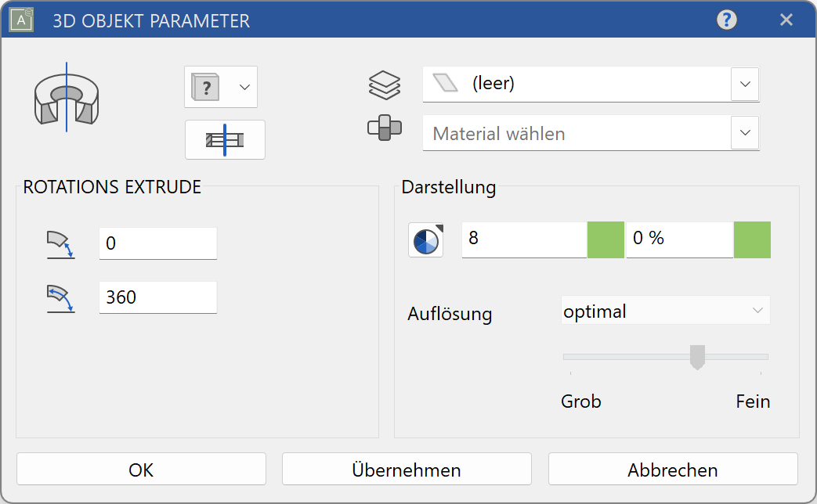Select the shading pie icon in Darstellung
Viewport: 817px width, 504px height.
coord(425,240)
